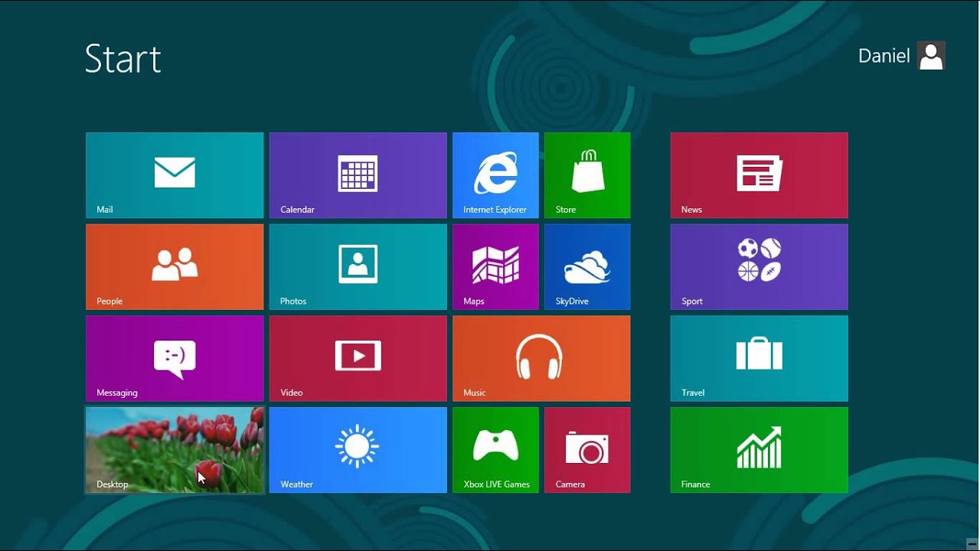Open the Windows Store

[x=587, y=174]
